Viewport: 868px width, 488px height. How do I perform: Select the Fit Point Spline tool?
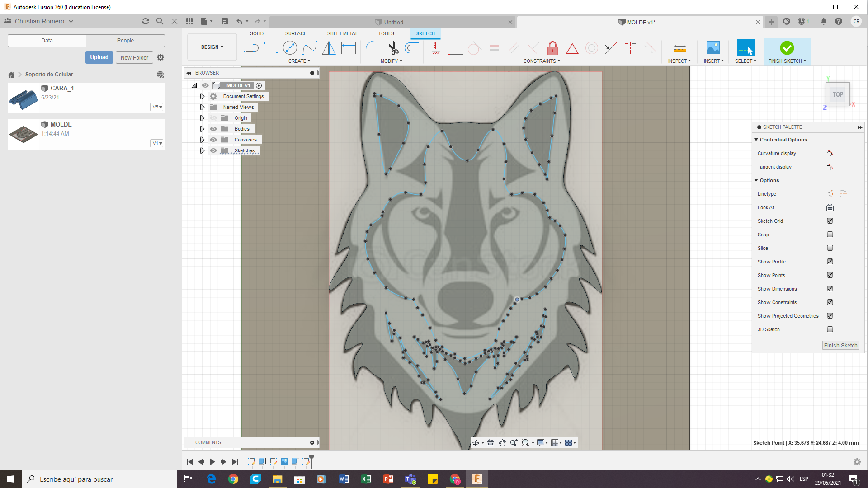pyautogui.click(x=310, y=48)
